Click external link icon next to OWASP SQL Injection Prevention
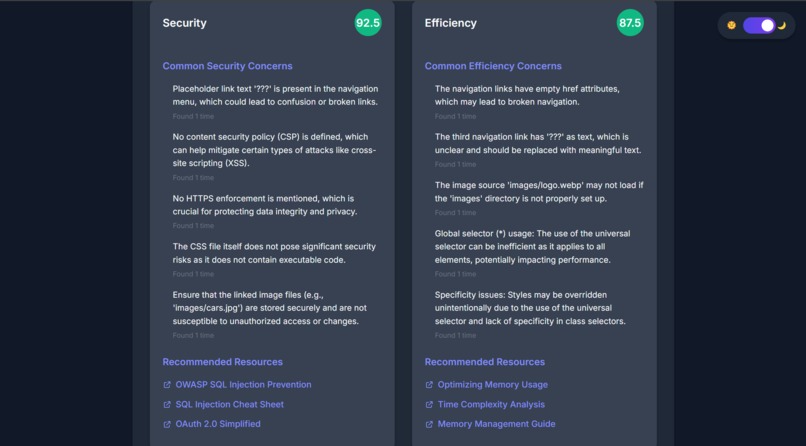The image size is (806, 446). point(167,385)
